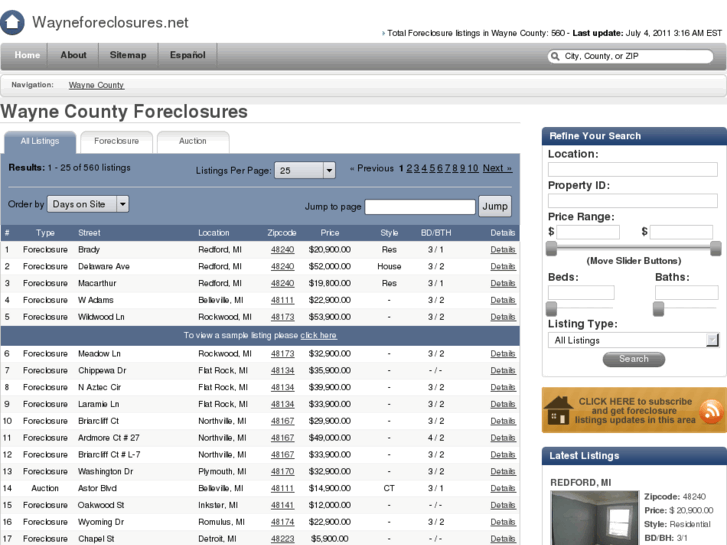Open the About menu item

point(73,55)
